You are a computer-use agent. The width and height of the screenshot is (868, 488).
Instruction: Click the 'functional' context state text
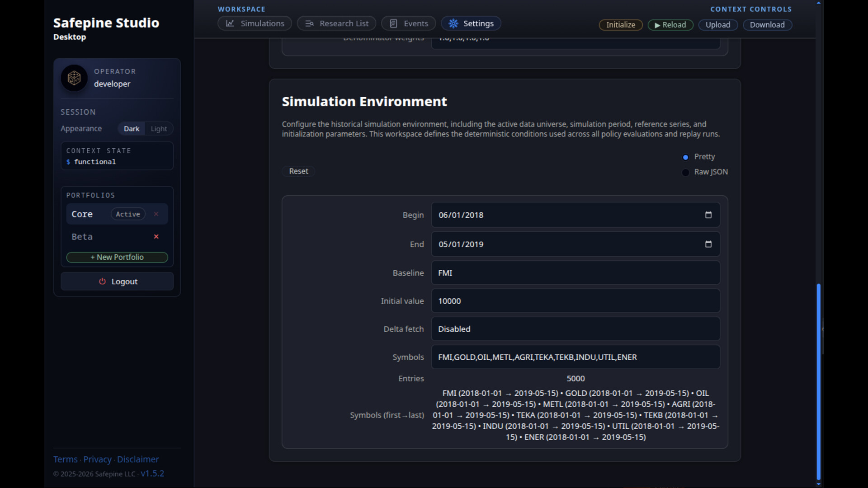(95, 162)
